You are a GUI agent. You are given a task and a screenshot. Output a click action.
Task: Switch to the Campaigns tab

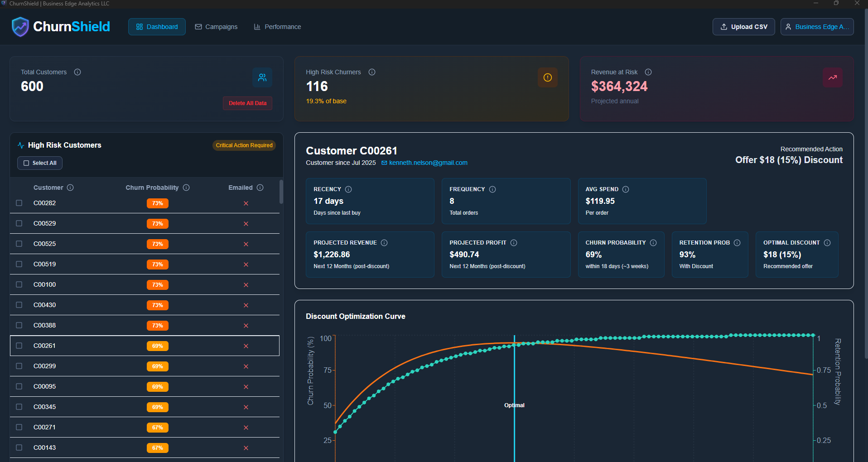tap(216, 27)
